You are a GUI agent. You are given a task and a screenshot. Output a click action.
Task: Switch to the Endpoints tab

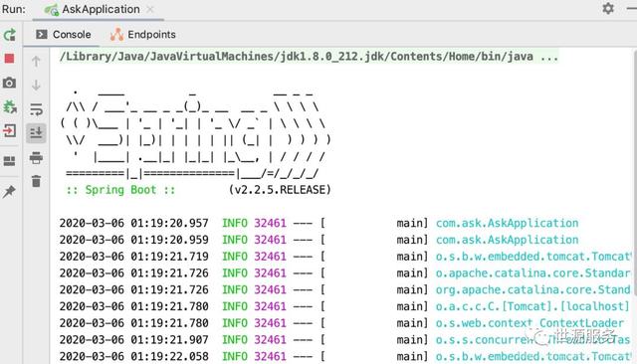tap(143, 35)
